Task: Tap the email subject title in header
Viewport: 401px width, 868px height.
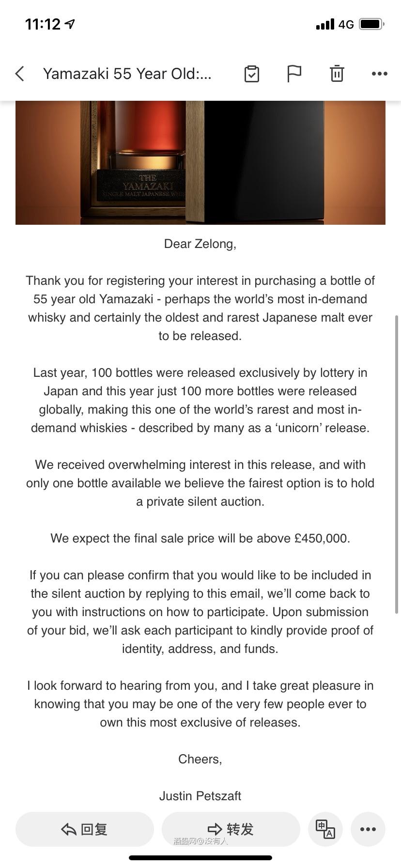Action: coord(127,74)
